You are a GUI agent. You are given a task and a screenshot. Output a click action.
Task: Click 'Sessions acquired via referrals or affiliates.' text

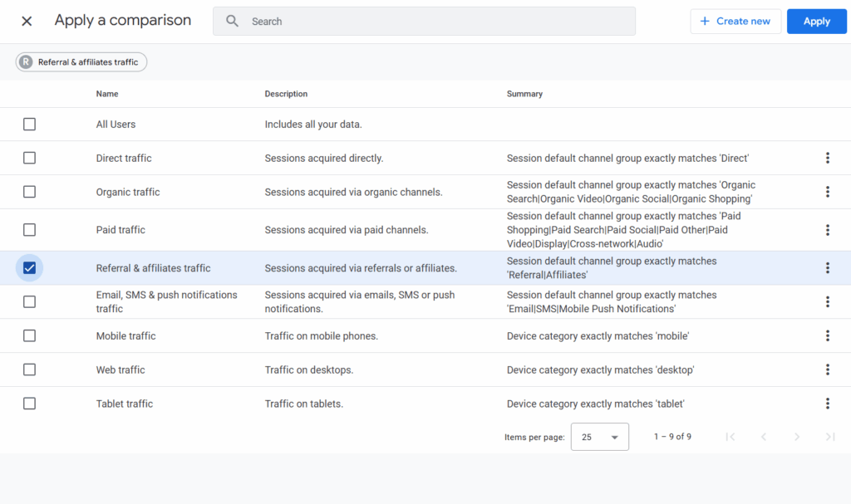click(361, 268)
